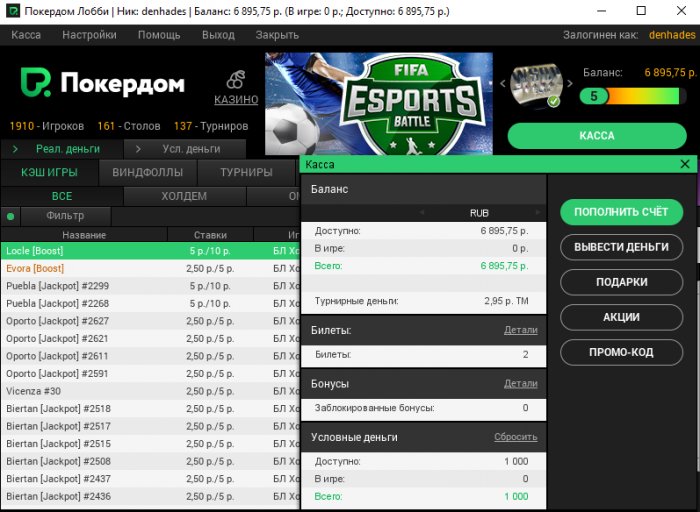Switch to previous currency arrow by RUB
Image resolution: width=700 pixels, height=512 pixels.
pyautogui.click(x=421, y=212)
